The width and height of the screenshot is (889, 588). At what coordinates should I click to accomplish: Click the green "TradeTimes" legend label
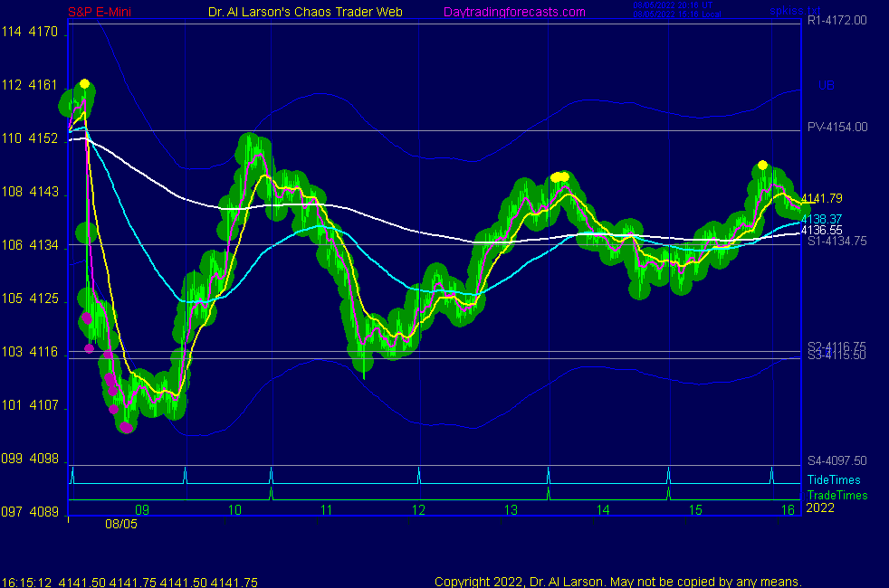837,495
